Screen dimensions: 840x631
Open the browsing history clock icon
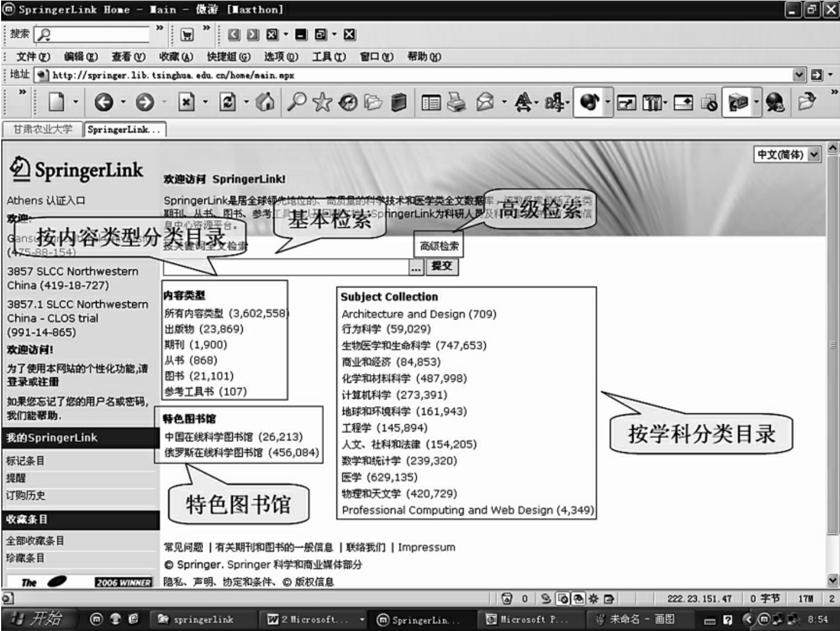pyautogui.click(x=347, y=102)
